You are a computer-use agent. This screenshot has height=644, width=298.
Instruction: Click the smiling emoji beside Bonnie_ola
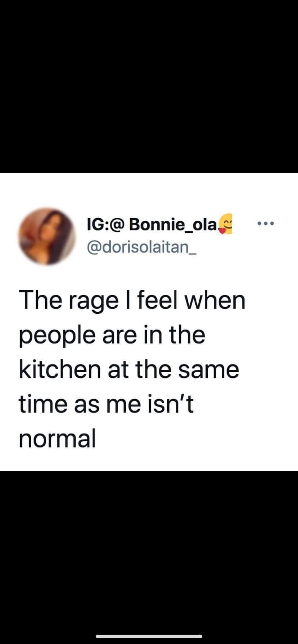point(226,225)
